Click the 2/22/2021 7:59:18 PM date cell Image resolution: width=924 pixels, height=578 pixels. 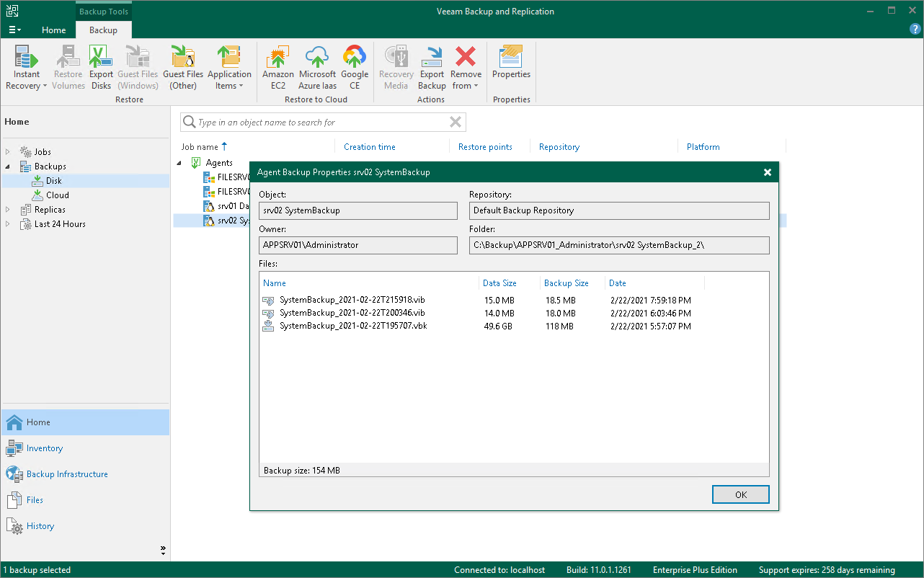650,300
